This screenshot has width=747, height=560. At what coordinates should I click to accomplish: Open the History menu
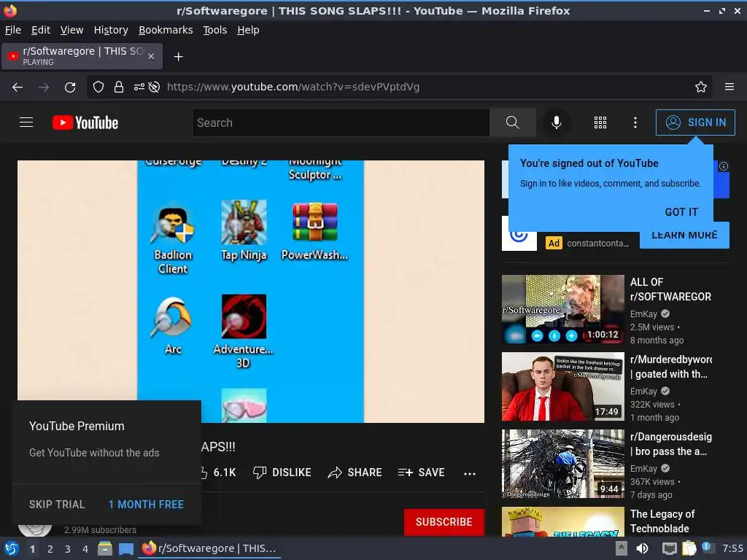(x=111, y=30)
